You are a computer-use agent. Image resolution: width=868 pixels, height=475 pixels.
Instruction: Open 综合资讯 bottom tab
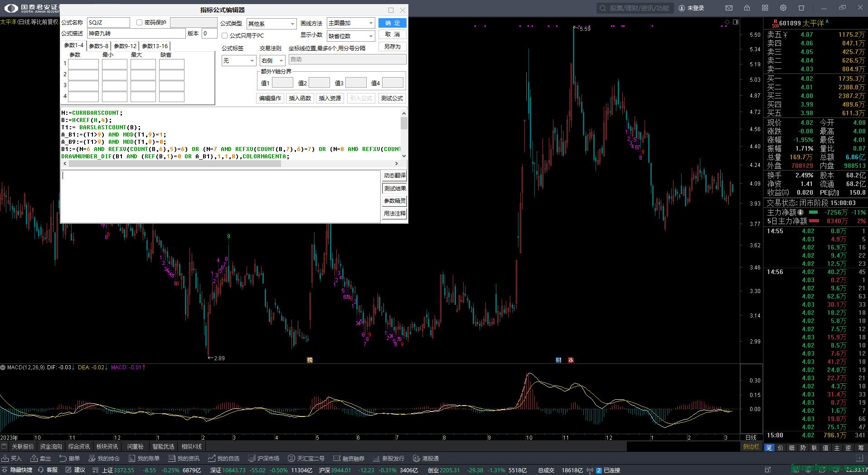click(x=79, y=446)
